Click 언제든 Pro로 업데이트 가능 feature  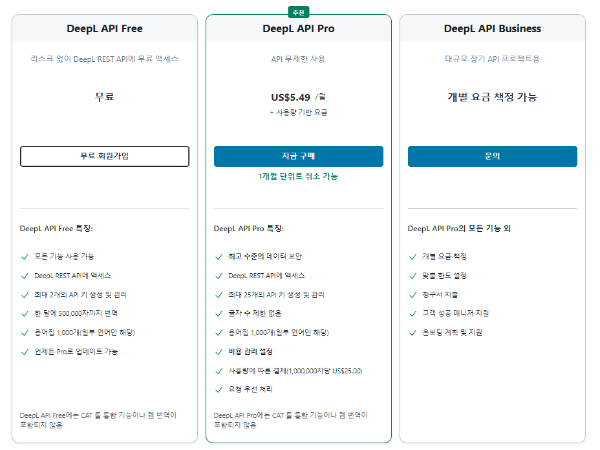tap(76, 352)
